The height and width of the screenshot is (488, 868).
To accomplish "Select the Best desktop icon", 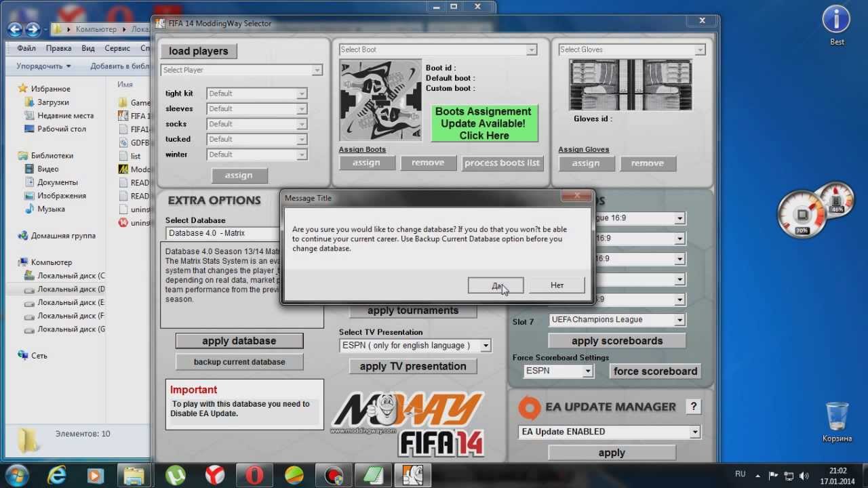I will (837, 26).
